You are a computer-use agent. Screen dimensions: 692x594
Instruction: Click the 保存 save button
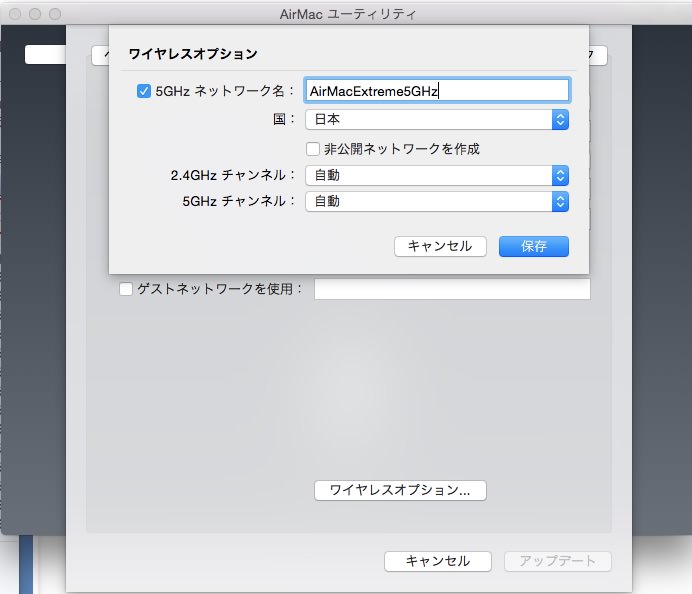(534, 246)
